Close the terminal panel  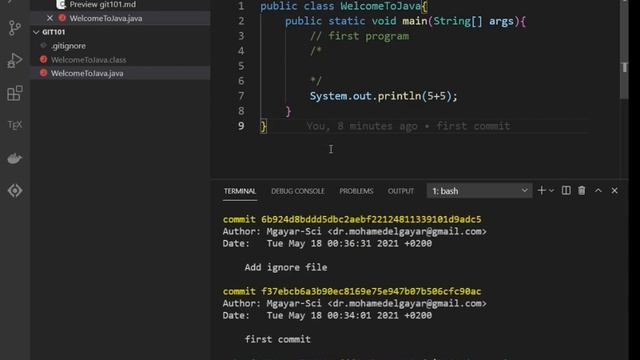[614, 191]
